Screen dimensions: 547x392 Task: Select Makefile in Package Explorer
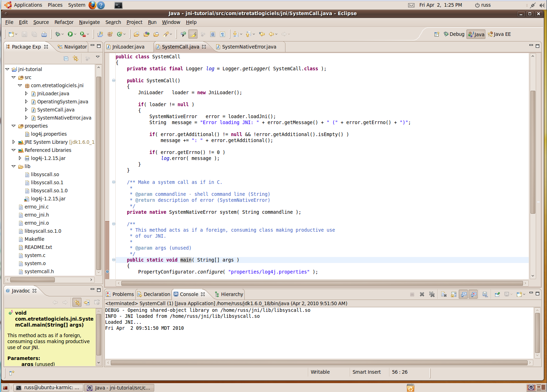click(34, 239)
